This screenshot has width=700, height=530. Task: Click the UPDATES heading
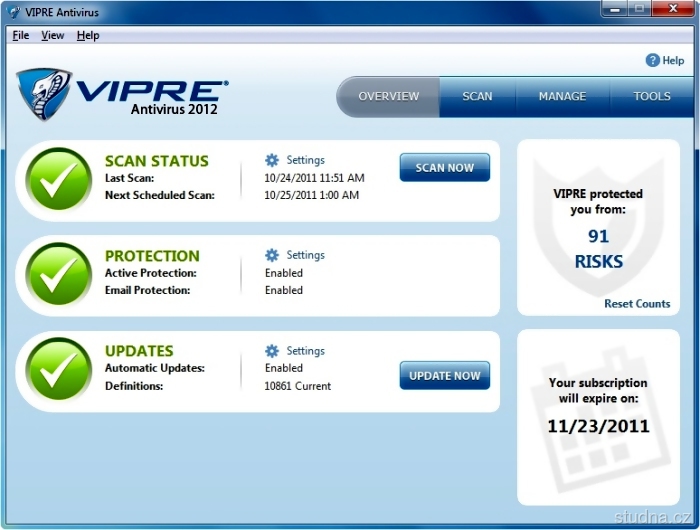click(x=139, y=351)
